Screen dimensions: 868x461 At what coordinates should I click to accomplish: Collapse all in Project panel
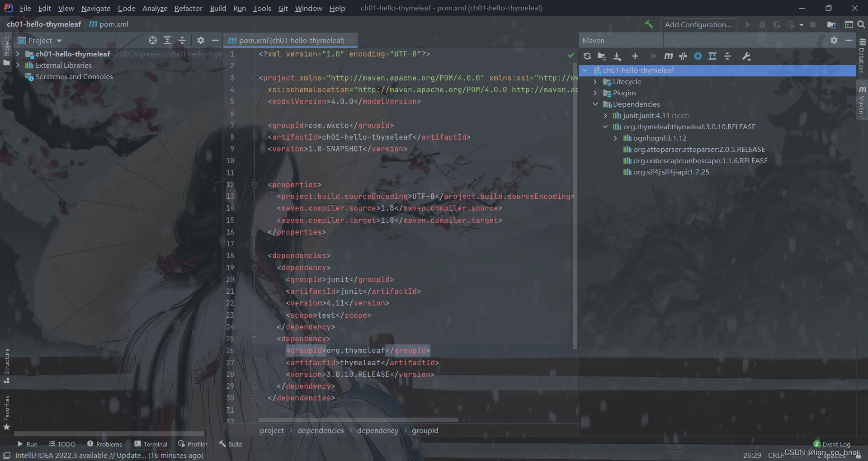[182, 40]
